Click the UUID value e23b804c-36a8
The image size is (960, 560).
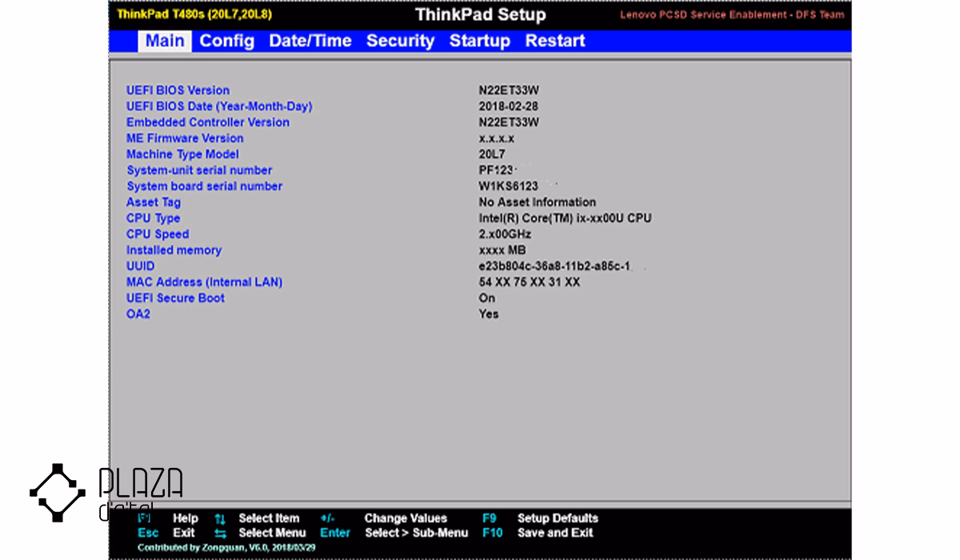pyautogui.click(x=555, y=266)
